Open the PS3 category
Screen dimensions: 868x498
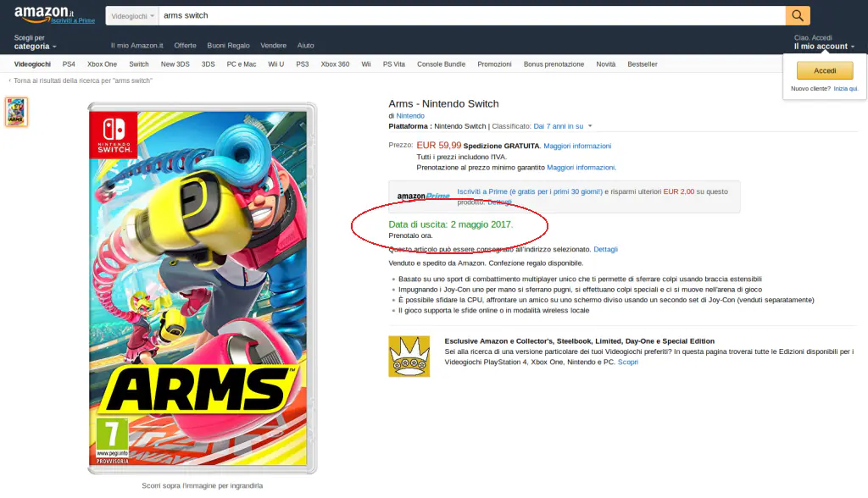[x=303, y=64]
